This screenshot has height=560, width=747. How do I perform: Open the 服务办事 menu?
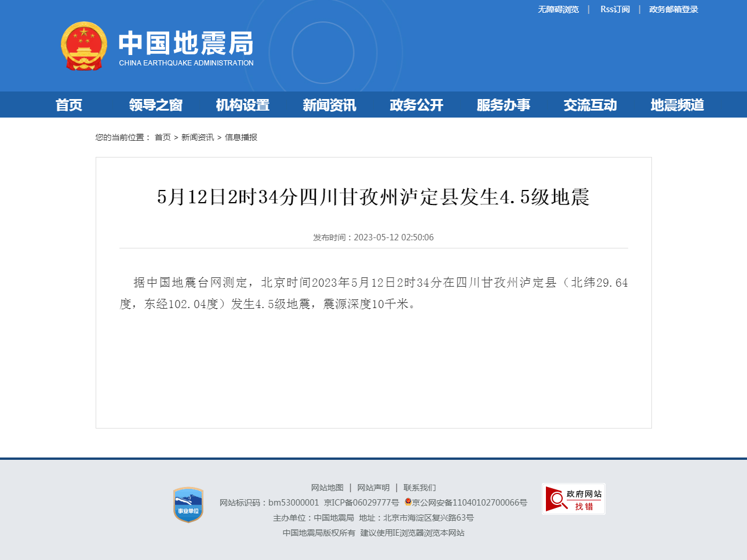point(504,105)
